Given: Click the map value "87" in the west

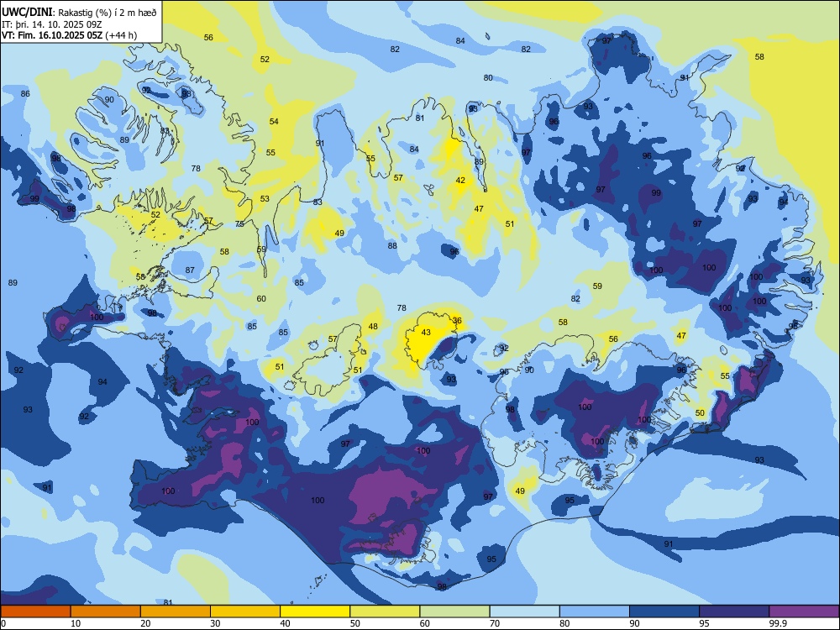Looking at the screenshot, I should 190,270.
